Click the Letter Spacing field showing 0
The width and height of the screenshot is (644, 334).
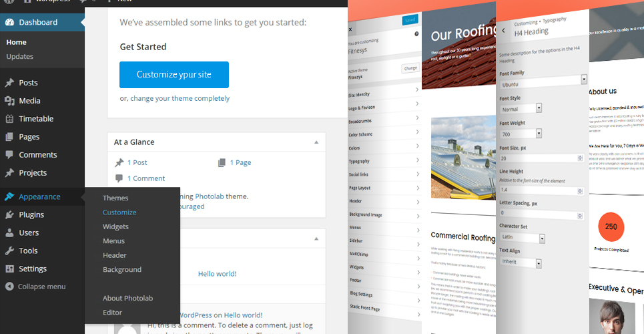(542, 214)
